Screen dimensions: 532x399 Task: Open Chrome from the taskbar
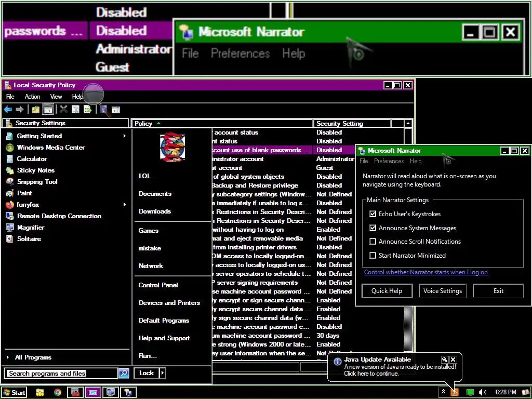click(x=58, y=393)
